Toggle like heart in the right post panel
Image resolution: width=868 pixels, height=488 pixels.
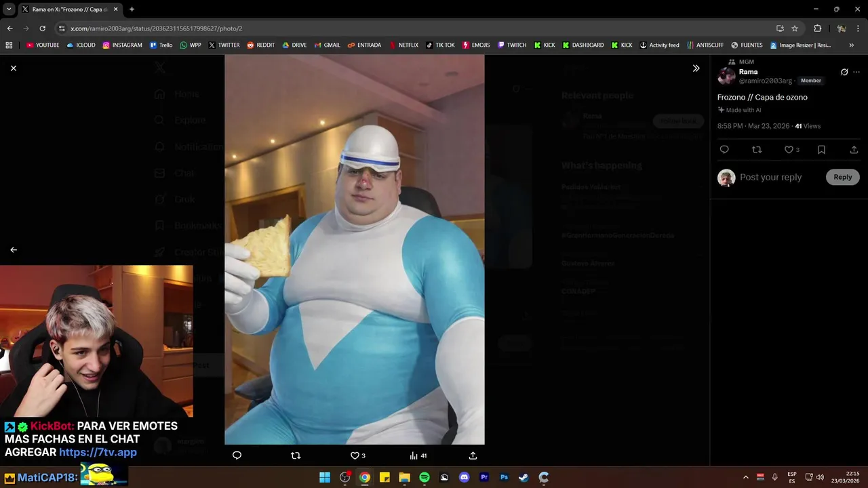point(789,150)
